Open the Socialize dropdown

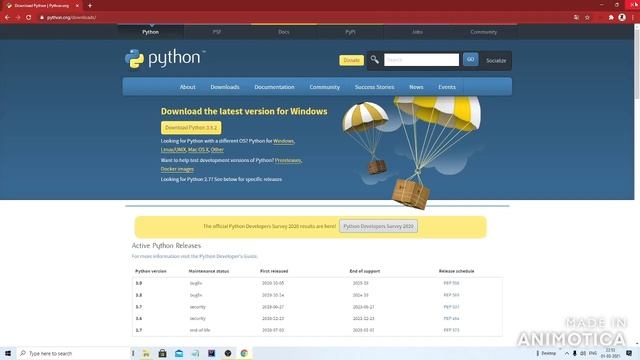(496, 60)
